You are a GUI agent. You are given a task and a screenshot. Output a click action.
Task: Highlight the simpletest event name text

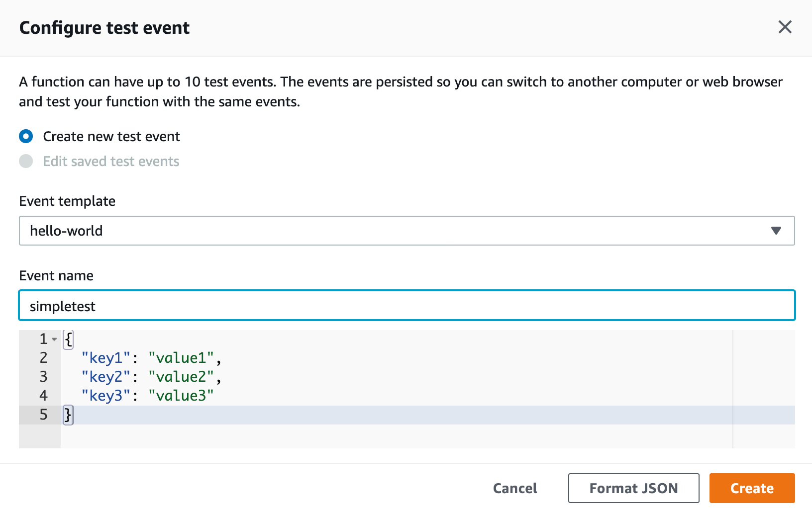point(63,305)
